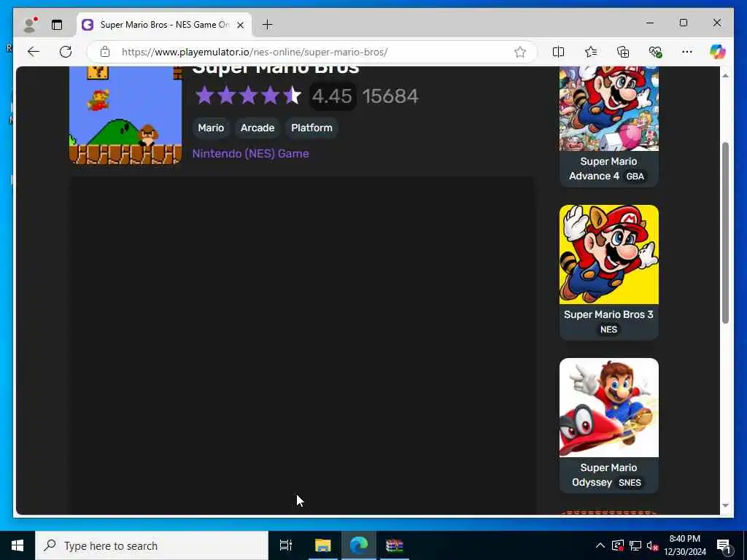
Task: Open WinRAR from the taskbar
Action: coord(395,545)
